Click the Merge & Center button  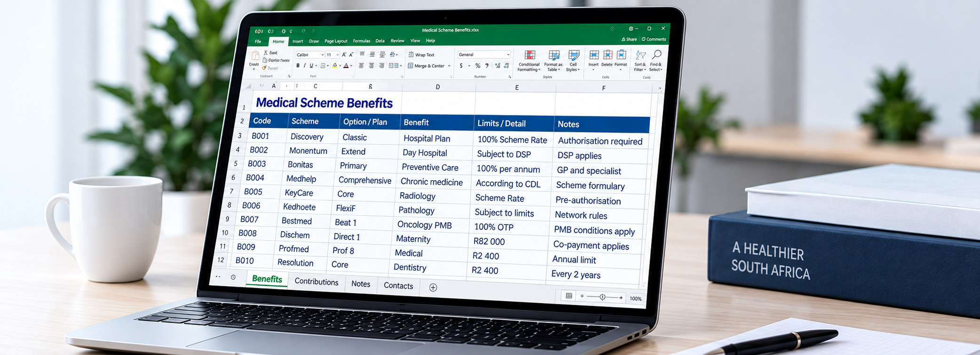[x=426, y=66]
